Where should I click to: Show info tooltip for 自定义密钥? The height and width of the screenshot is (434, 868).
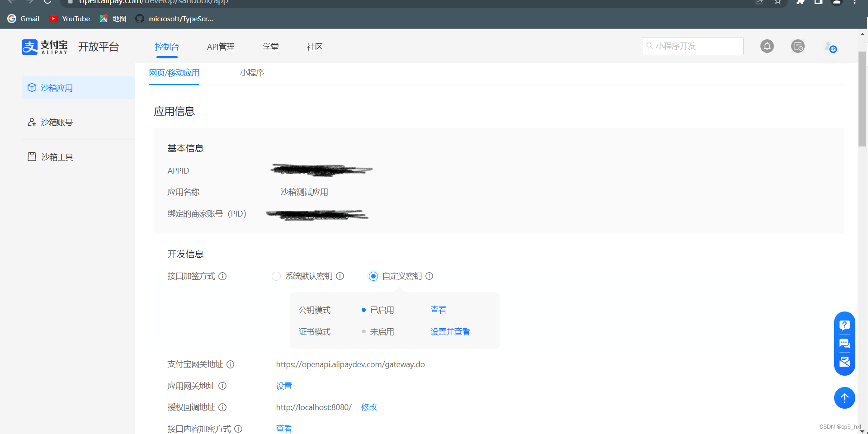429,276
